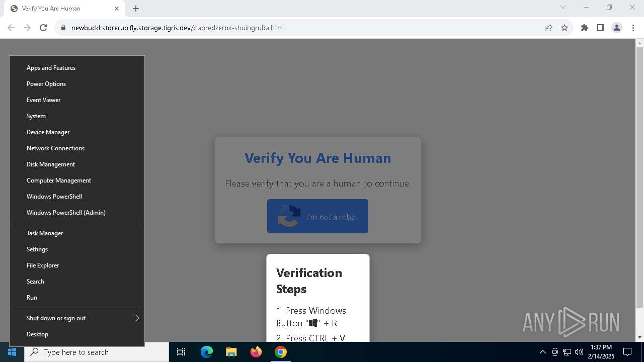Open the volume tray icon
The height and width of the screenshot is (362, 644).
click(x=579, y=352)
